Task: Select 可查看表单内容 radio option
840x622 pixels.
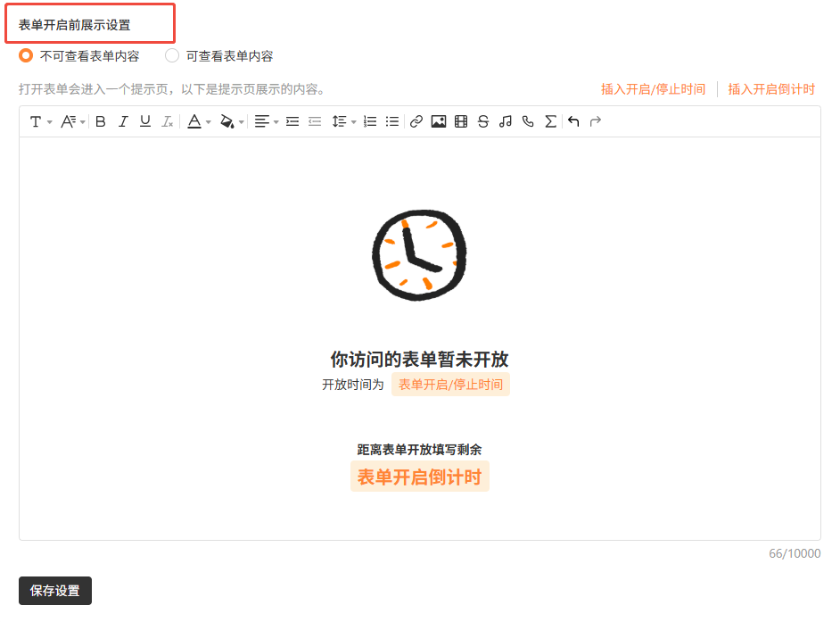Action: point(172,55)
